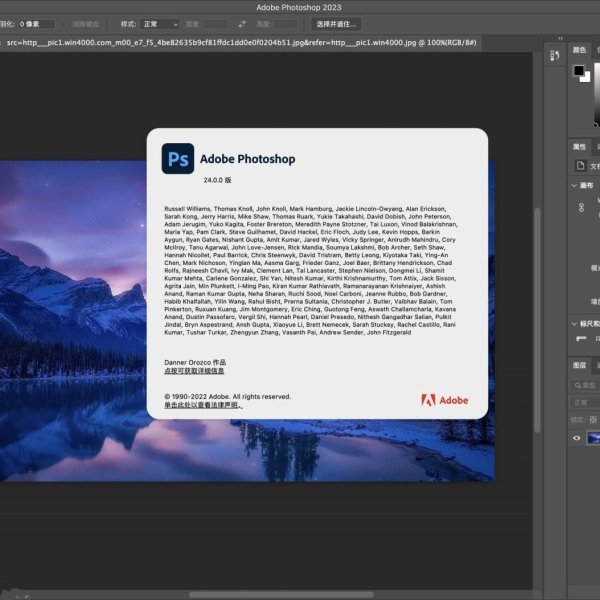Select the open document tab pic1.win4000.jpg
The image size is (600, 600).
241,42
